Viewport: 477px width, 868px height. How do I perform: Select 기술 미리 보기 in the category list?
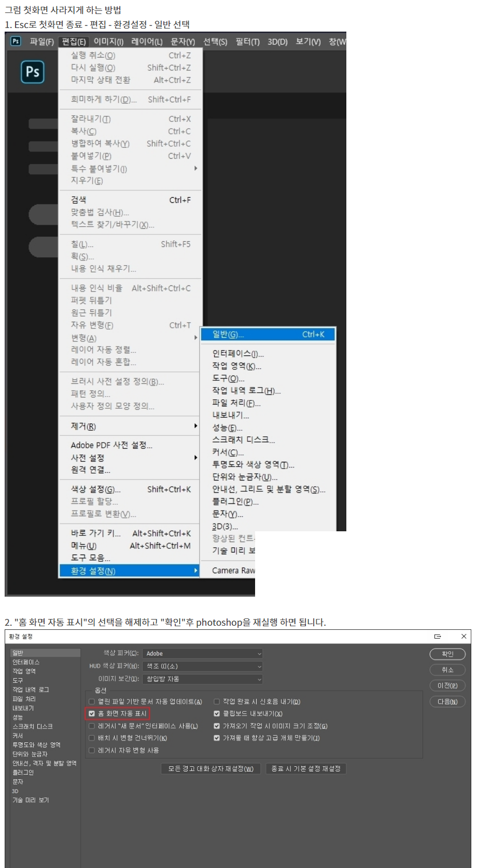point(31,800)
